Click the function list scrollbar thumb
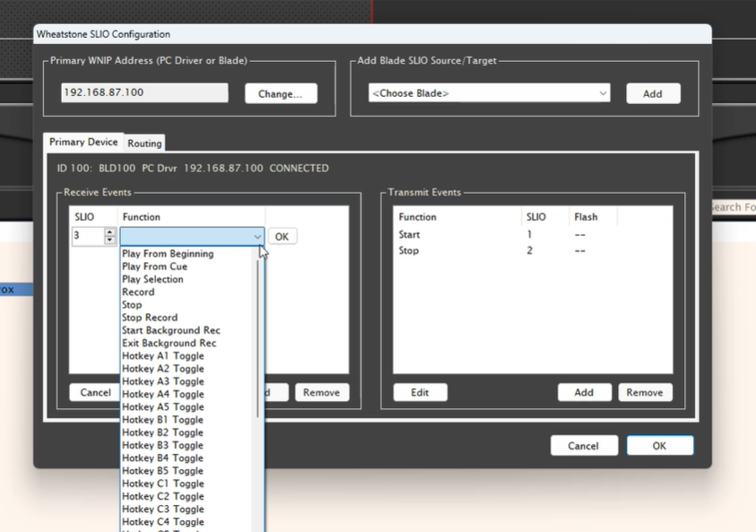756x532 pixels. point(258,338)
